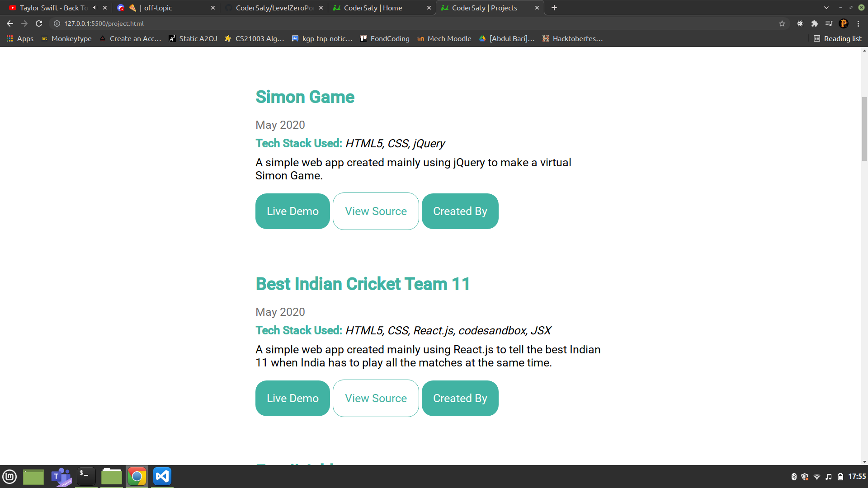Bookmark this page with the star icon
The height and width of the screenshot is (488, 868).
[x=782, y=23]
